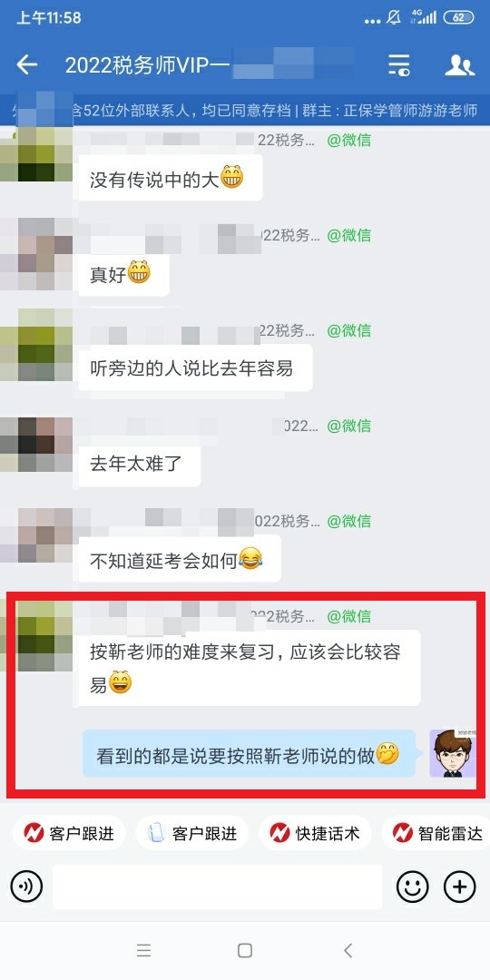
Task: Tap Android home square button
Action: 245,951
